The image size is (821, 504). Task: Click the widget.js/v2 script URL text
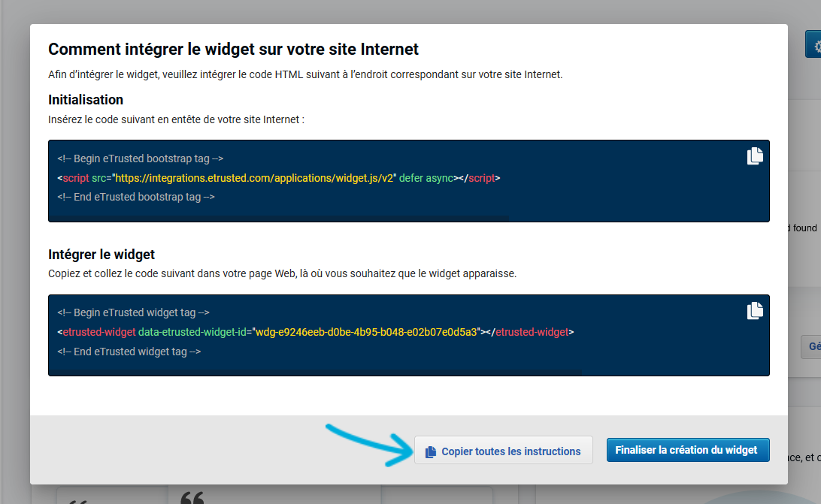254,178
